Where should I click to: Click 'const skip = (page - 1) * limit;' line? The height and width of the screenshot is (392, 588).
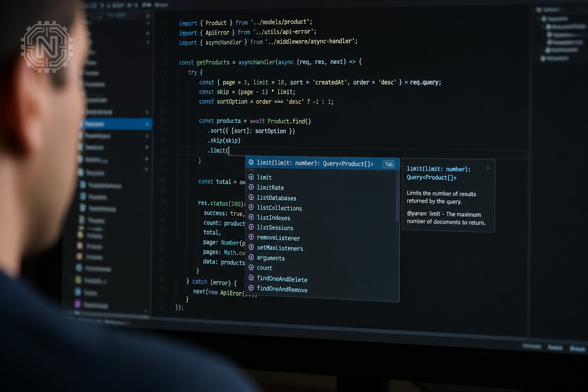click(247, 92)
